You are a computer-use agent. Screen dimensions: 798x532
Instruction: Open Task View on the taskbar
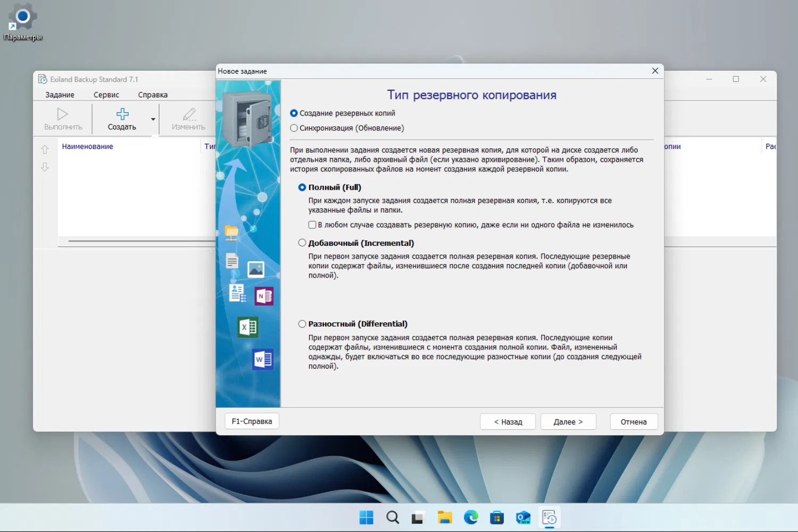click(x=419, y=517)
